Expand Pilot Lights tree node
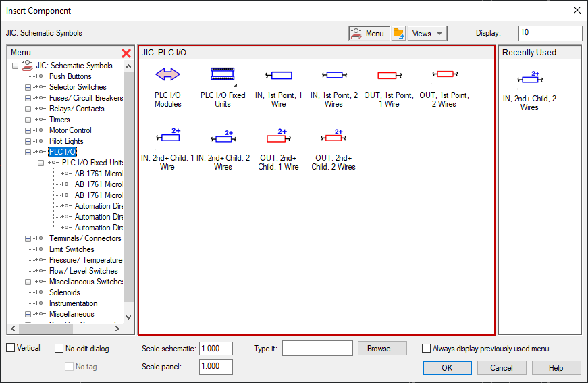588x383 pixels. point(28,141)
